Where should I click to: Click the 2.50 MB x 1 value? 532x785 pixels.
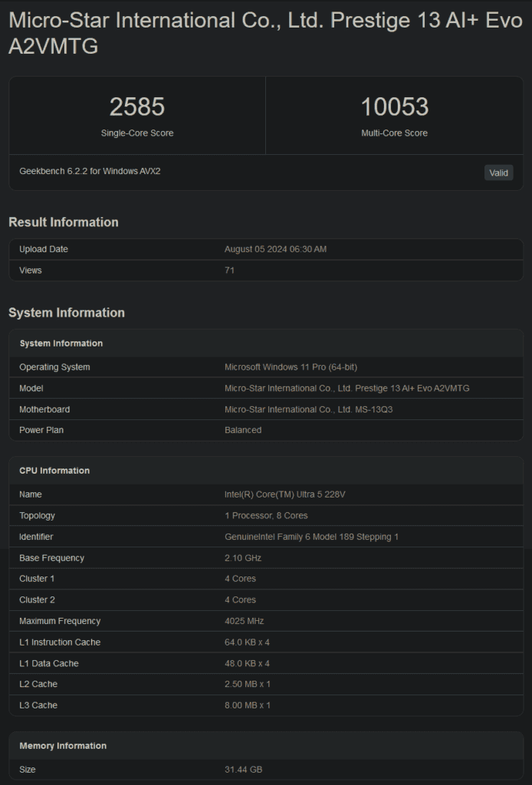point(248,685)
